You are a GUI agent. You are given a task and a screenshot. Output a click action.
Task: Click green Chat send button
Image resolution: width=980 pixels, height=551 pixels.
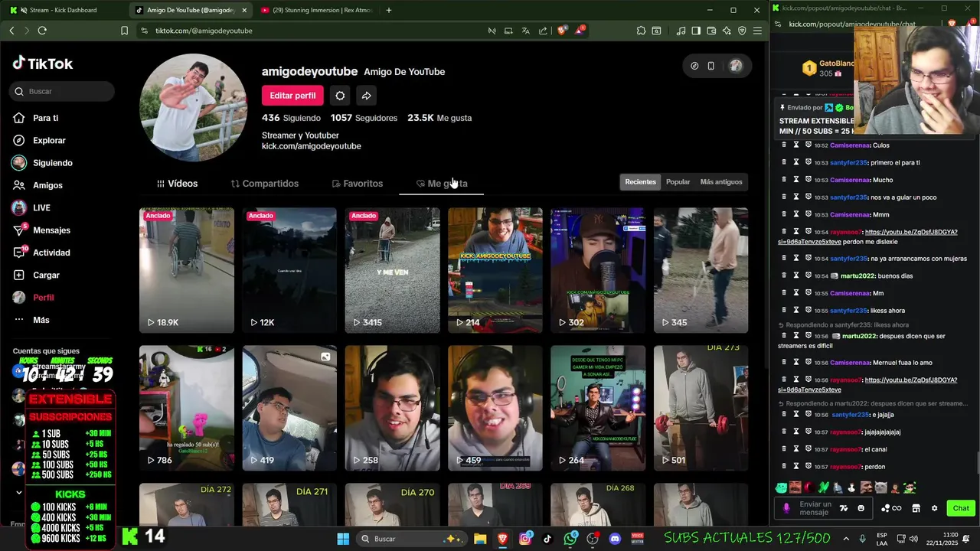(961, 508)
